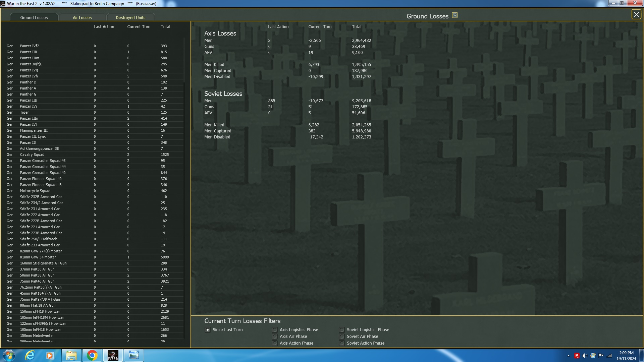
Task: Select the 105mm leFH18M Howitzer row
Action: [x=95, y=317]
